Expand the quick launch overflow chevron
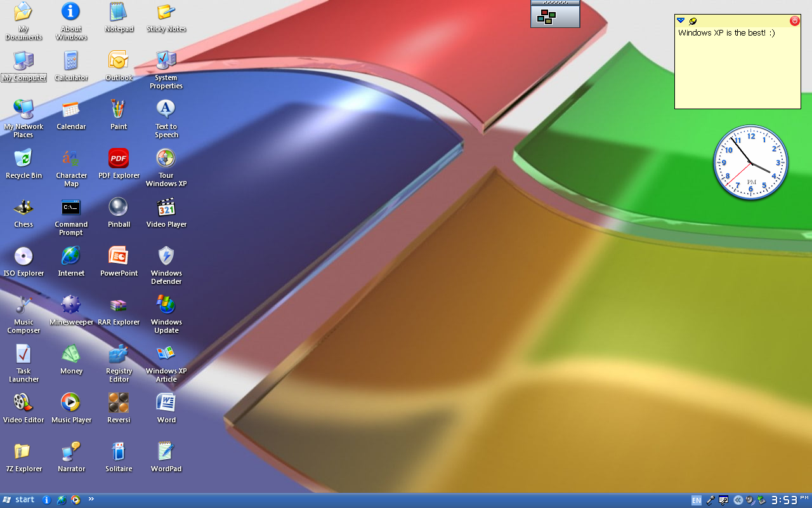The height and width of the screenshot is (508, 812). 91,499
